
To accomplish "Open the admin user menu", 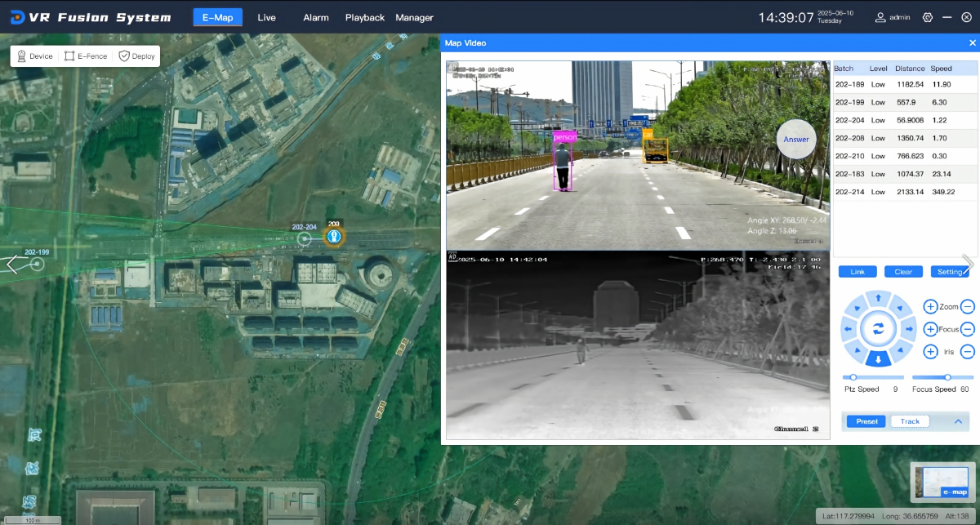I will pos(893,17).
